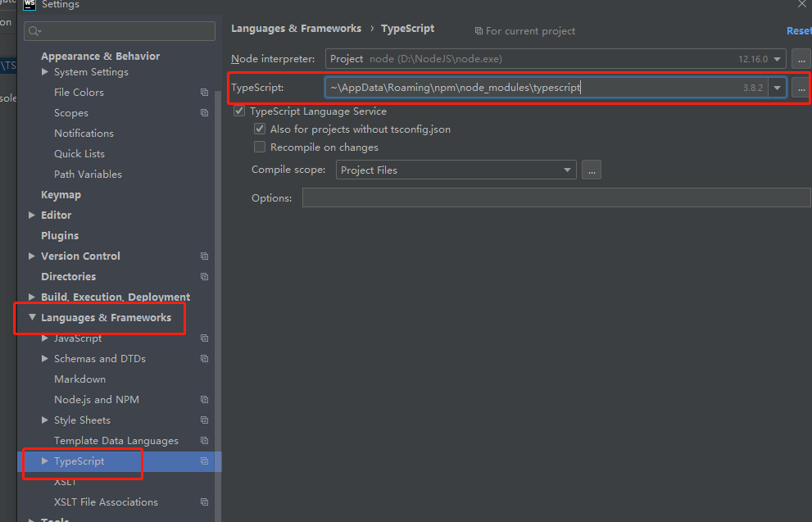This screenshot has width=812, height=522.
Task: Click project-level icon beside XSLT File Associations
Action: pos(205,502)
